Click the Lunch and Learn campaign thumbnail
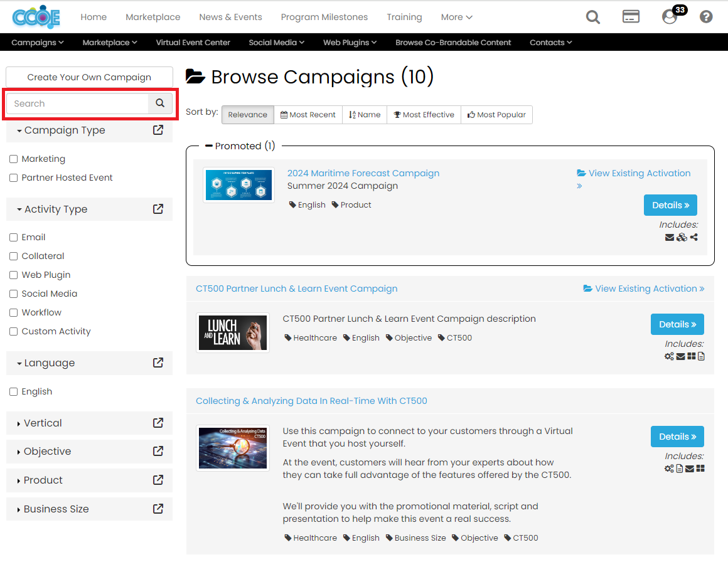The width and height of the screenshot is (728, 567). point(233,332)
